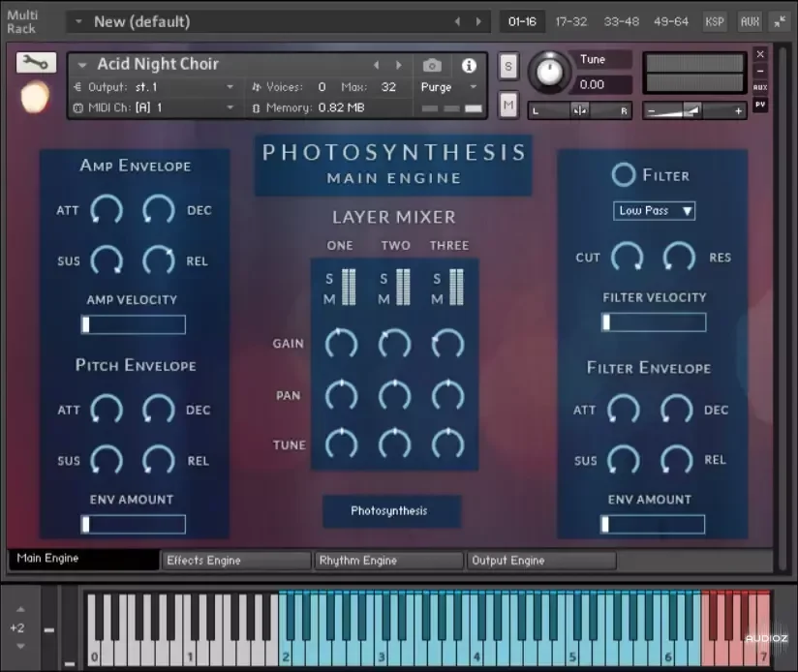Image resolution: width=798 pixels, height=672 pixels.
Task: Click the Tune value field 0.00
Action: tap(599, 84)
